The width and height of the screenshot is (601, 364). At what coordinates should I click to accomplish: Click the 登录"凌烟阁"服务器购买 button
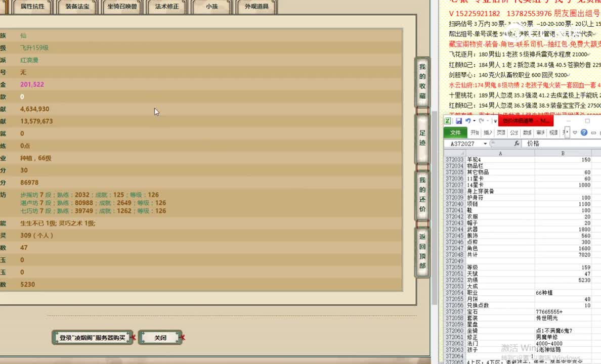pos(92,338)
